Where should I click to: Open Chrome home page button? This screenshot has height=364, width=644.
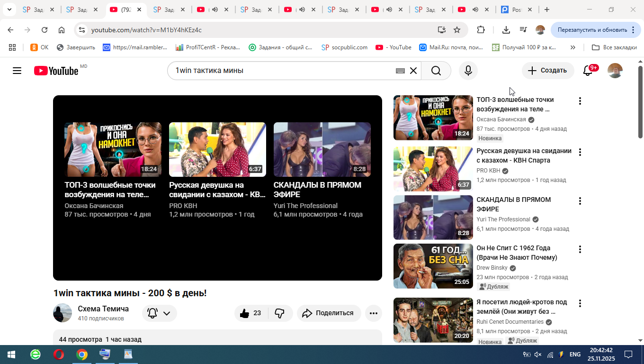[x=62, y=30]
